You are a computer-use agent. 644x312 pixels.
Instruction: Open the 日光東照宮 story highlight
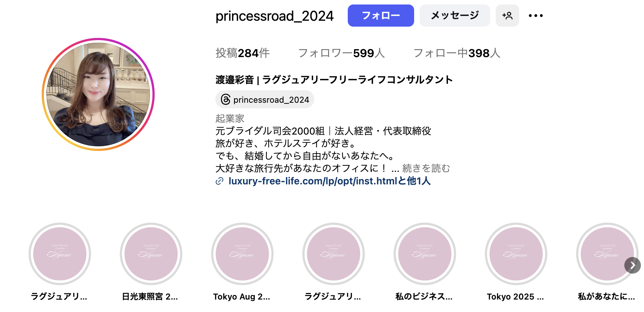pos(151,254)
